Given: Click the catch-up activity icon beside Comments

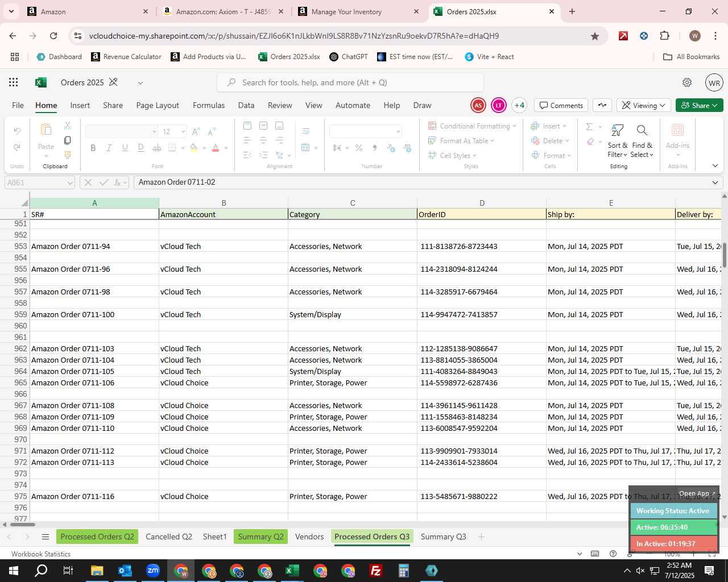Looking at the screenshot, I should (x=602, y=105).
